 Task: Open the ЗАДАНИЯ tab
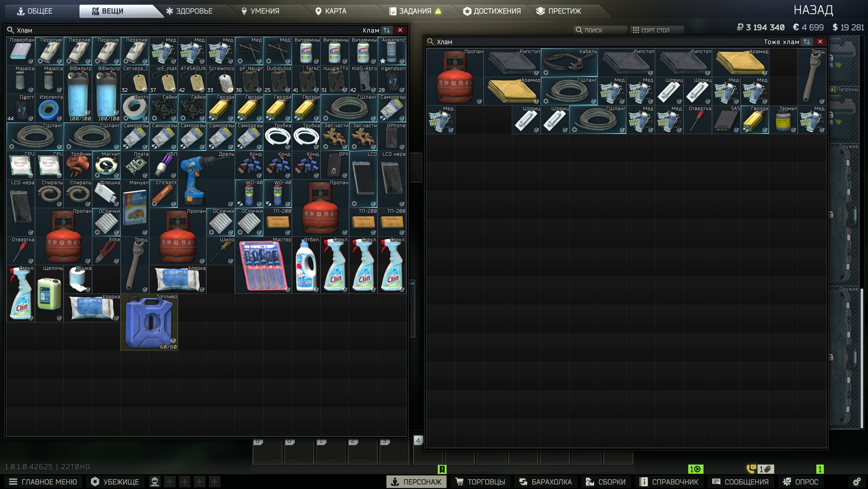pyautogui.click(x=415, y=11)
